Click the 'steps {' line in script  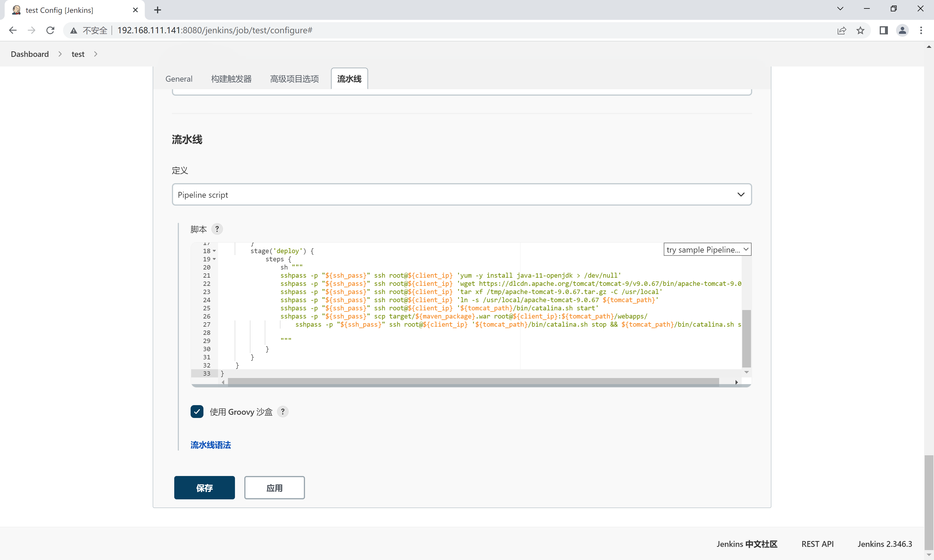(278, 259)
